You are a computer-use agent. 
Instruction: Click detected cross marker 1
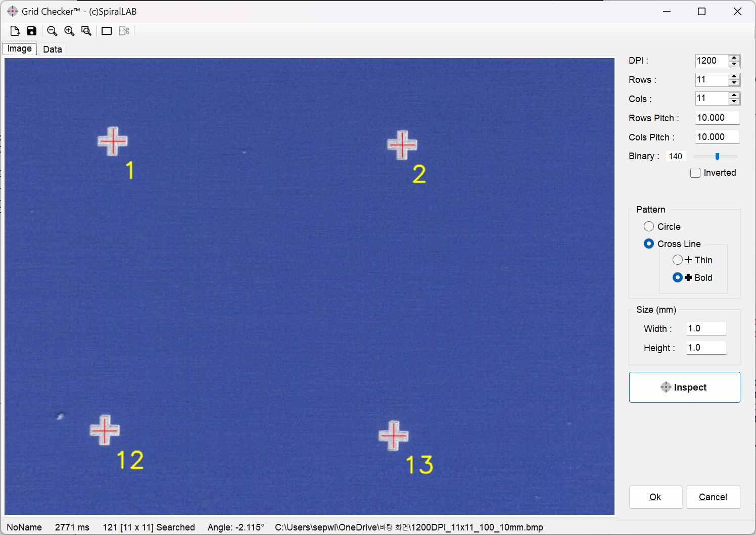click(x=113, y=141)
